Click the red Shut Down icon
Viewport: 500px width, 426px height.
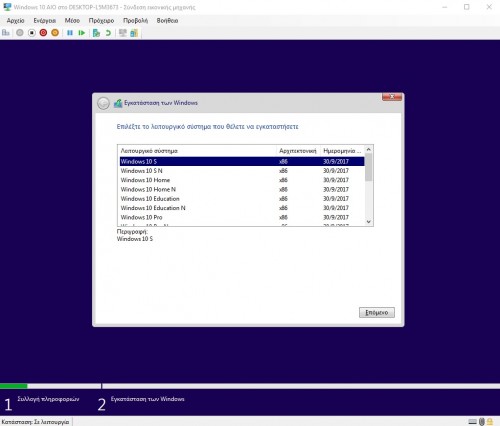click(x=43, y=33)
